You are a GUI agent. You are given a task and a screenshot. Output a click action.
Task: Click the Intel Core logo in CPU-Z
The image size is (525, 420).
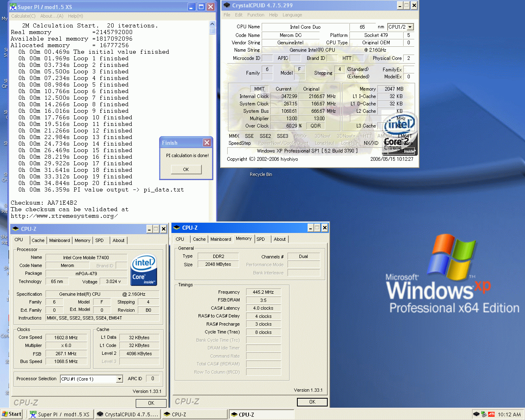(144, 270)
